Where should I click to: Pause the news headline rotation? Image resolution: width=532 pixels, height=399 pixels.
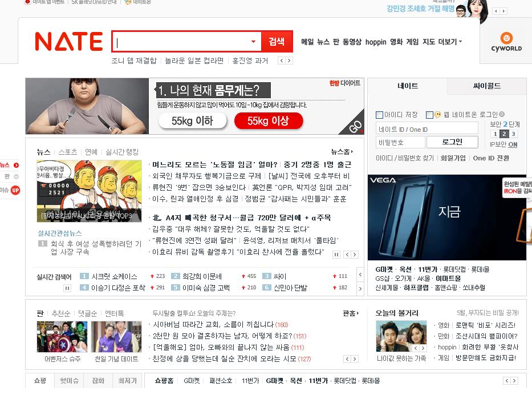tap(336, 255)
